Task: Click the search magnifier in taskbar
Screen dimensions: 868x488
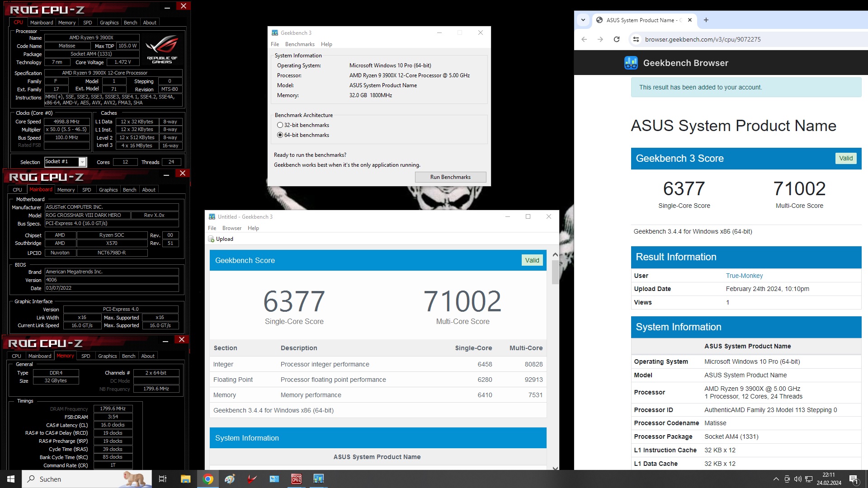Action: point(31,479)
